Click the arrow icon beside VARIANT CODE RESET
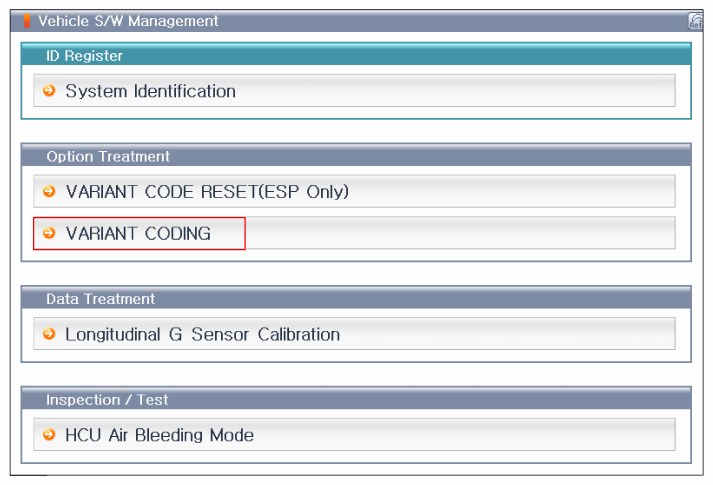This screenshot has width=713, height=485. coord(49,191)
